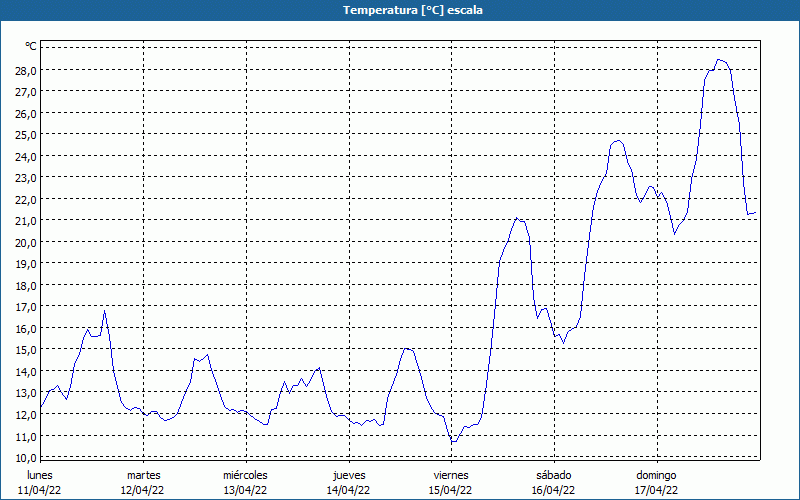This screenshot has width=800, height=500.
Task: Click the 19,0 temperature tick
Action: click(27, 264)
